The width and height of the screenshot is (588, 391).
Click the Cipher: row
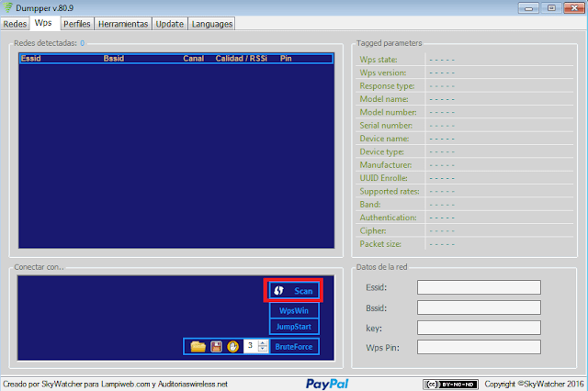coord(464,230)
